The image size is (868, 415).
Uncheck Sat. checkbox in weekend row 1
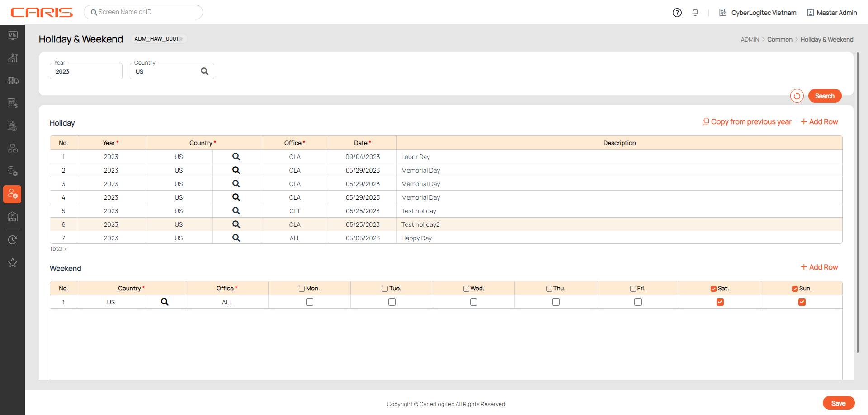(720, 302)
